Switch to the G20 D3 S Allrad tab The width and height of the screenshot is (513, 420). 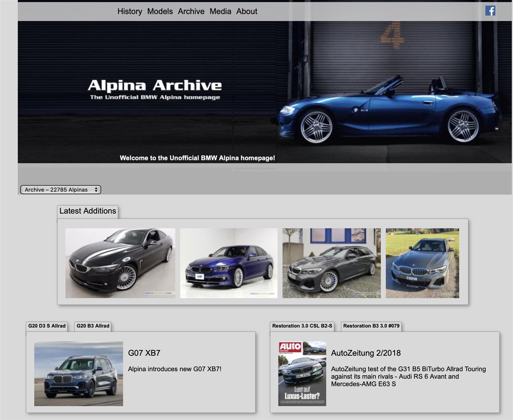click(47, 326)
